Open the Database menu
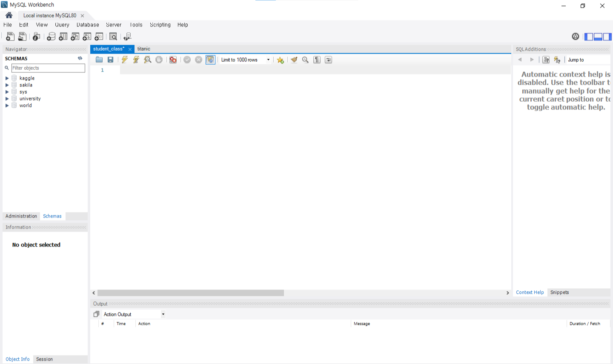613x364 pixels. point(88,25)
